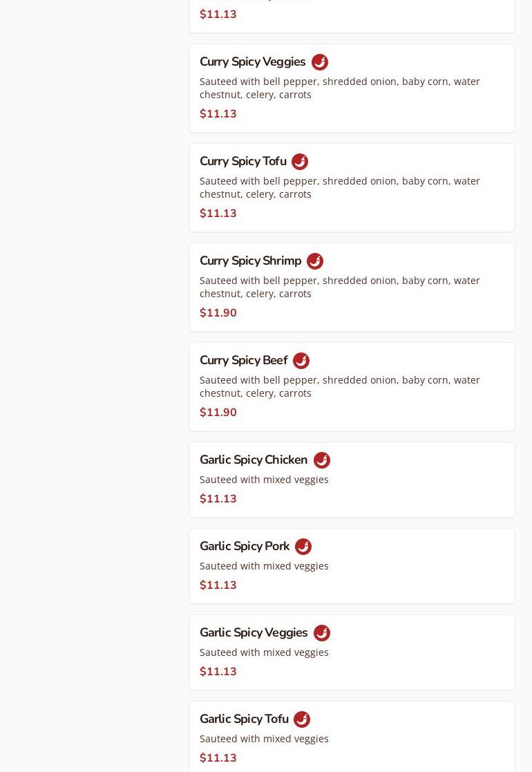
Task: Choose the Curry Spicy Beef title
Action: point(243,361)
